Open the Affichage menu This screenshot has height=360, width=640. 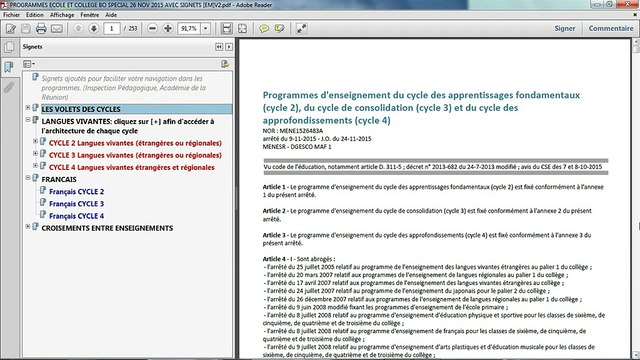pyautogui.click(x=62, y=15)
